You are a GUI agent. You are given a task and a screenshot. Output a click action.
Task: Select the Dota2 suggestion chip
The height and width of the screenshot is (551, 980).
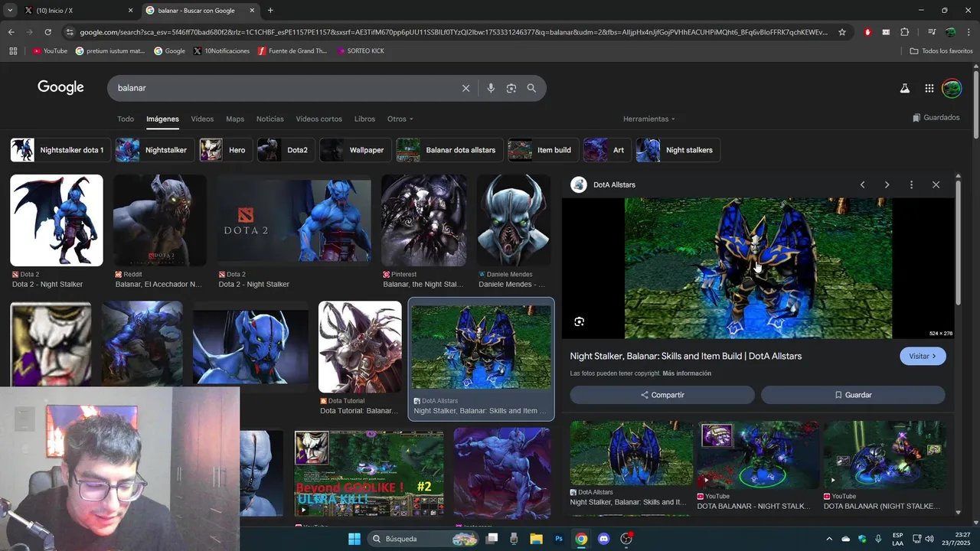[286, 150]
